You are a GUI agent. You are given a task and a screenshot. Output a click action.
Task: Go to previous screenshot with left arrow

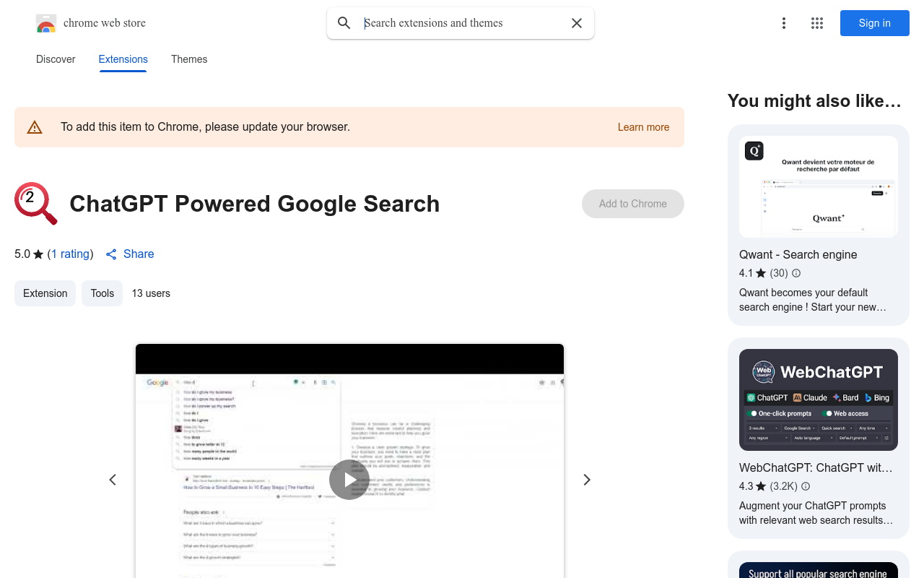(x=113, y=480)
